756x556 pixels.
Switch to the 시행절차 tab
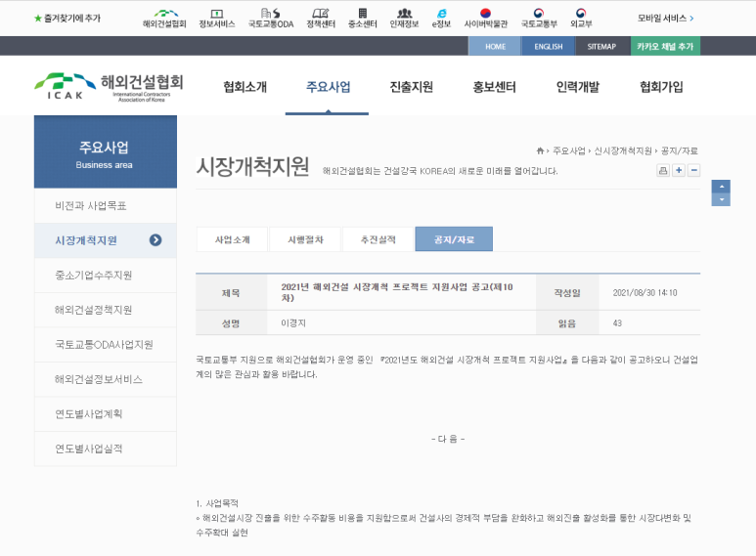point(305,239)
